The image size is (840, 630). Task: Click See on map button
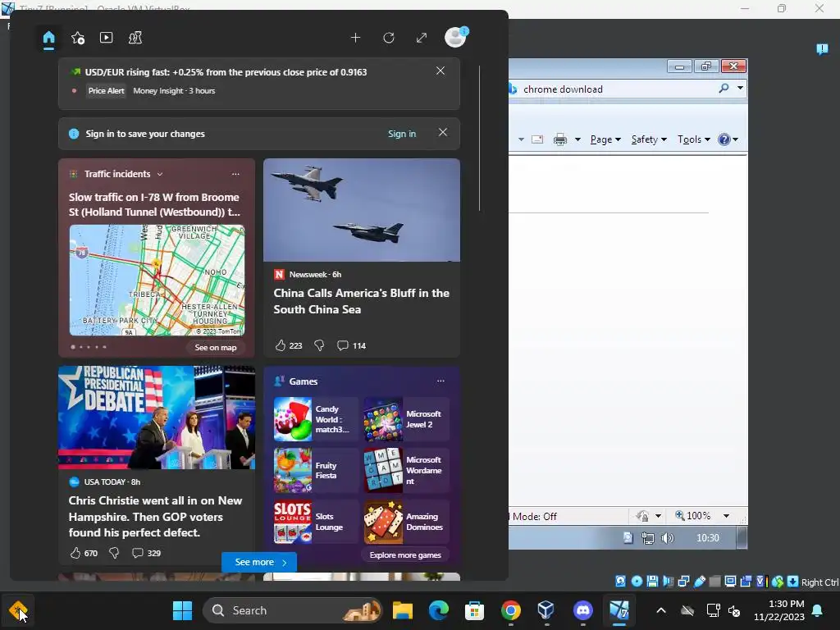pos(216,347)
